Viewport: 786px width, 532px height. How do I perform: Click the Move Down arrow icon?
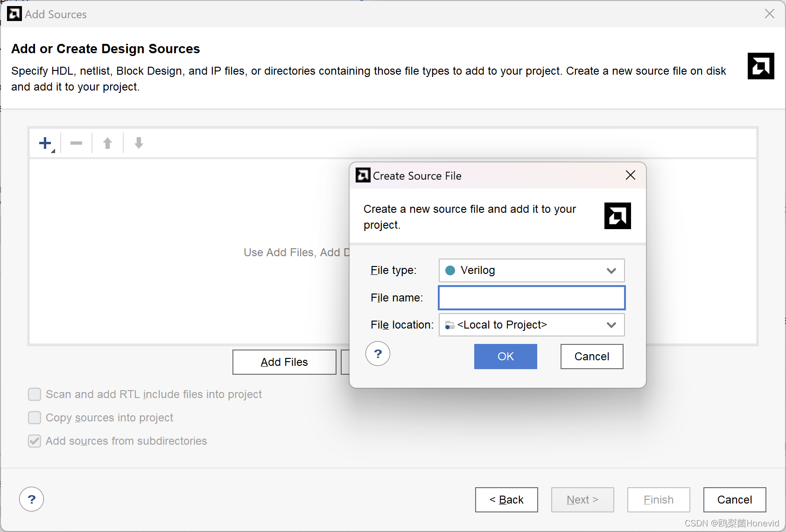click(139, 143)
